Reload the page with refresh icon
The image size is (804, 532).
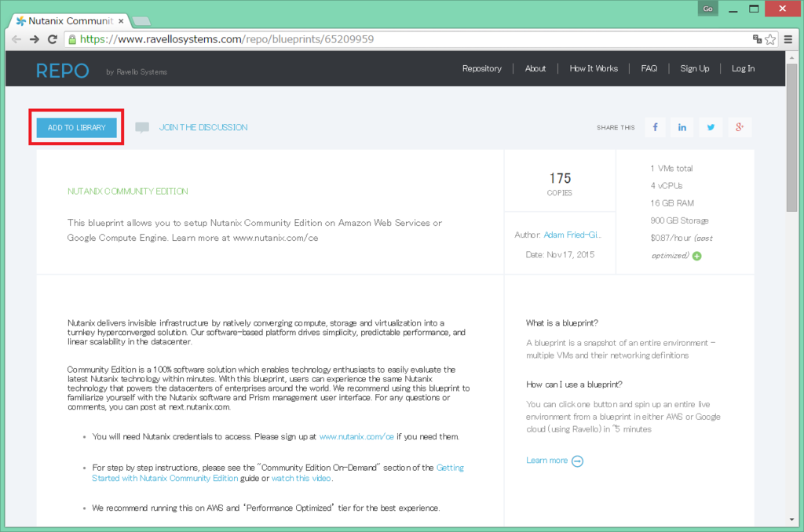53,39
